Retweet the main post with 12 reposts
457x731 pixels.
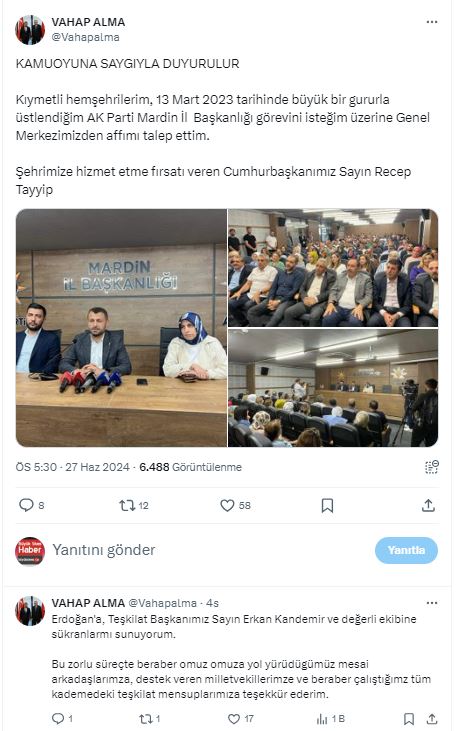pyautogui.click(x=127, y=505)
